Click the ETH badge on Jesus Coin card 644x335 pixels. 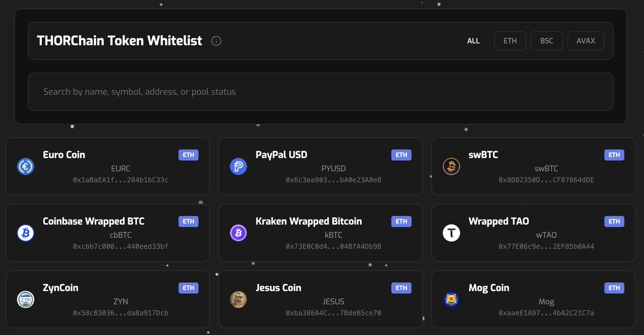point(401,288)
